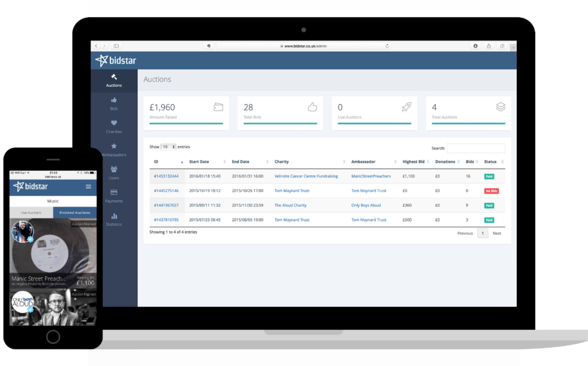Reload the page using refresh icon
588x366 pixels.
click(387, 46)
